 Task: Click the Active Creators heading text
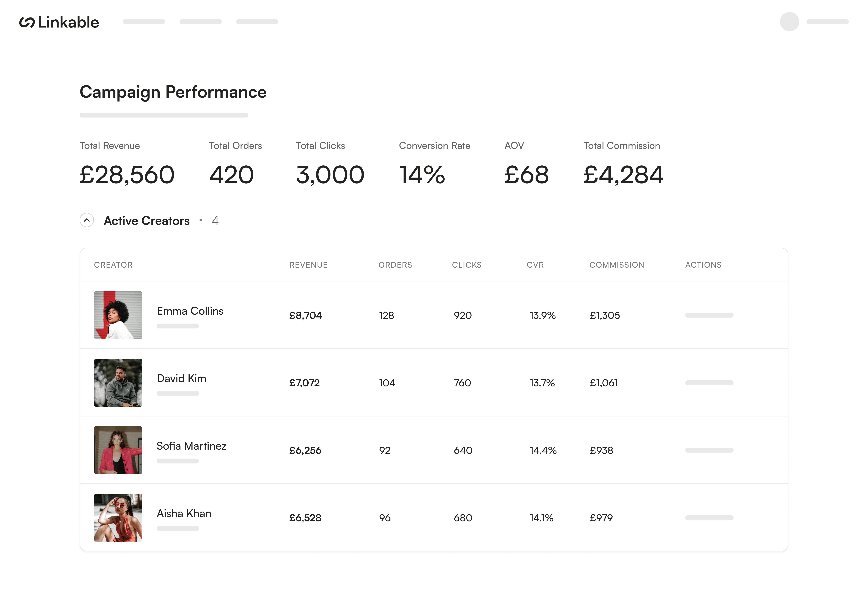pyautogui.click(x=147, y=221)
